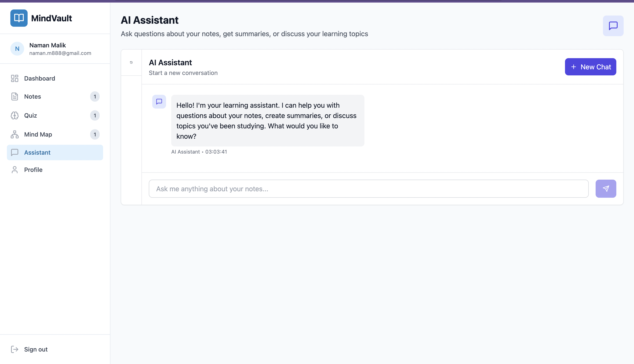The image size is (634, 364).
Task: Select Assistant in the sidebar
Action: tap(37, 152)
